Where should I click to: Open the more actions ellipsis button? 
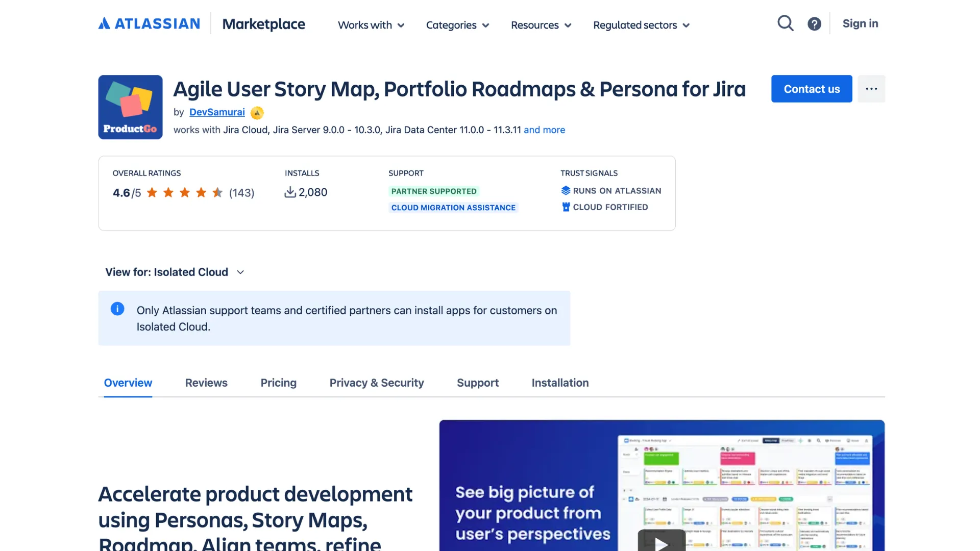[x=871, y=89]
